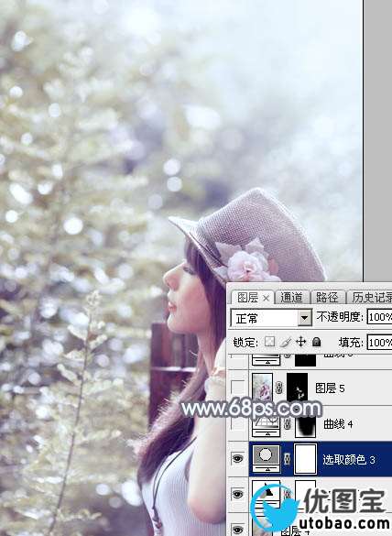
Task: Select the 曲线 4 layer mask thumbnail
Action: pos(305,424)
